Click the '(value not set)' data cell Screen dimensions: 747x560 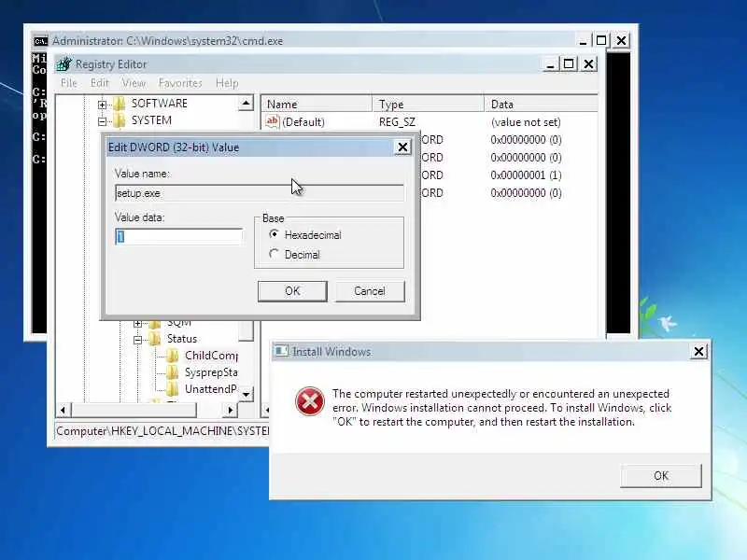click(x=526, y=122)
